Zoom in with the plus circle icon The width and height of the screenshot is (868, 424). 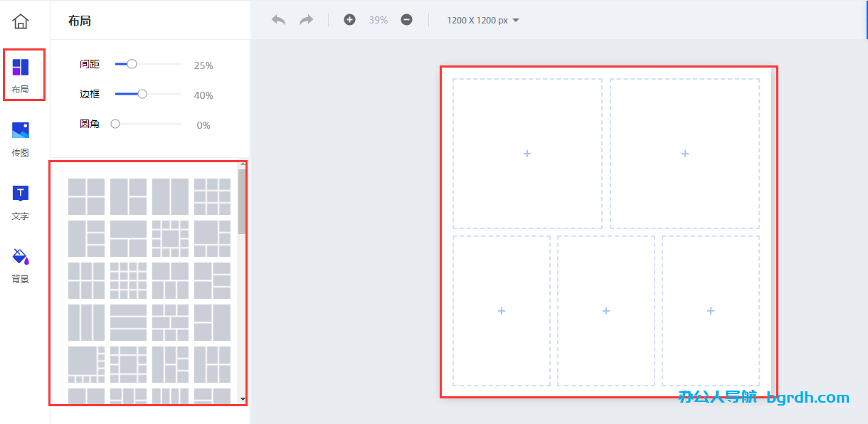click(349, 20)
